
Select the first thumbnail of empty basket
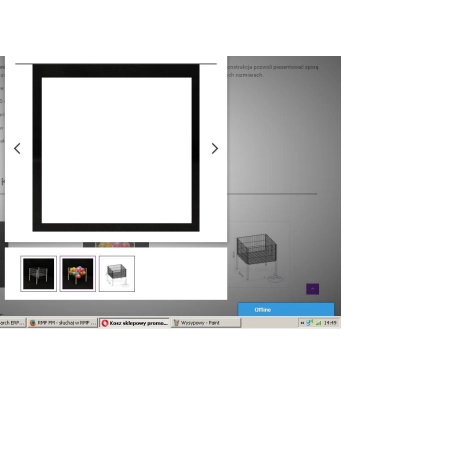tap(39, 274)
